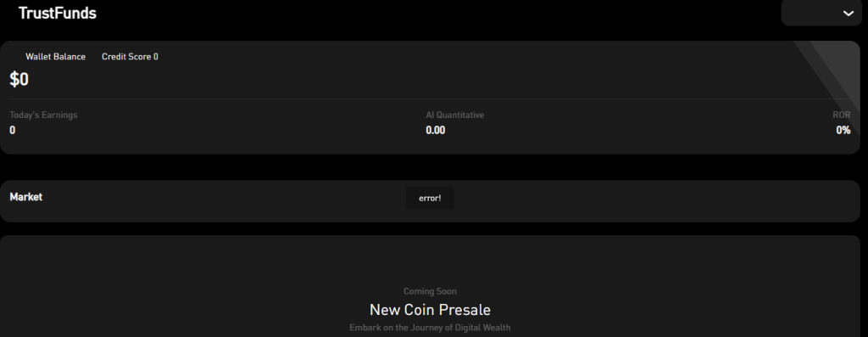Click the 0% ROR value
The width and height of the screenshot is (868, 337).
(x=843, y=131)
